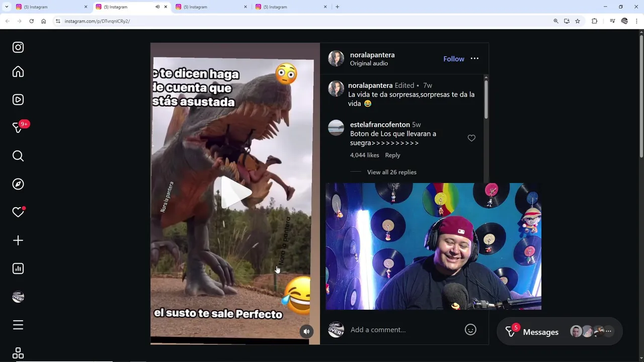This screenshot has height=362, width=644.
Task: Click estelafrancofenton's avatar
Action: click(x=336, y=128)
